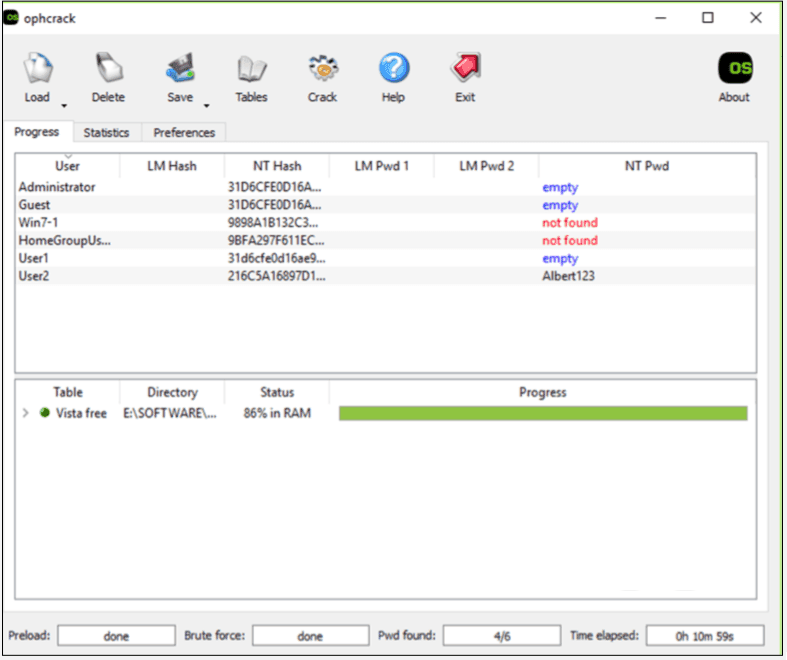
Task: Open Help question mark icon
Action: click(393, 70)
